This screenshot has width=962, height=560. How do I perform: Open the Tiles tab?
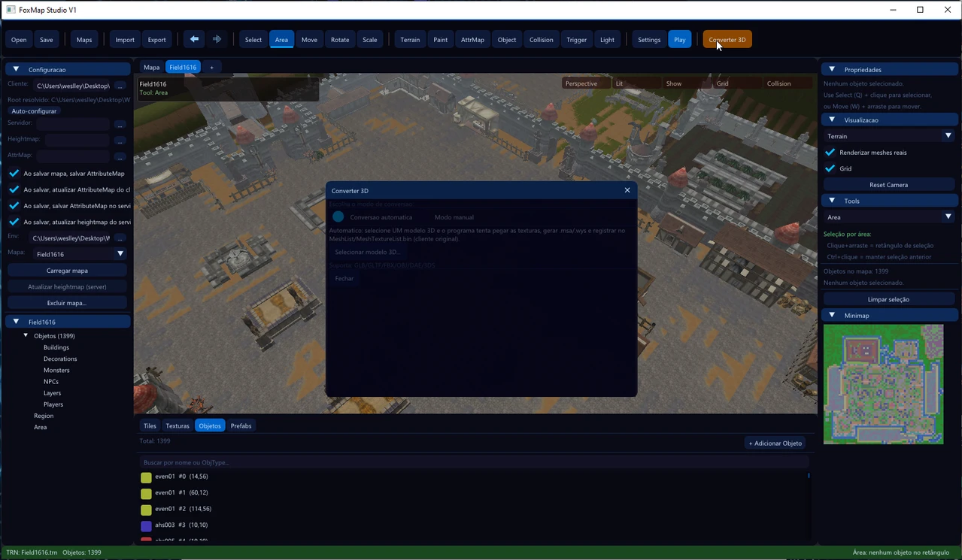click(x=150, y=425)
